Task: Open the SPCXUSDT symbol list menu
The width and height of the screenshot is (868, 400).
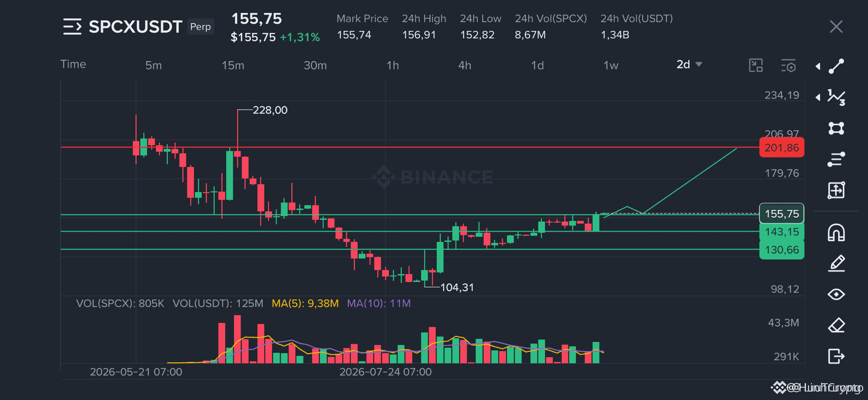Action: tap(72, 27)
